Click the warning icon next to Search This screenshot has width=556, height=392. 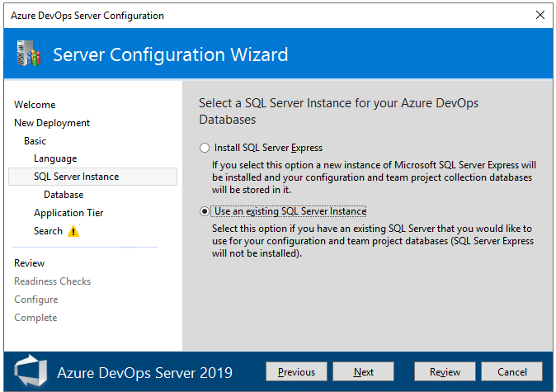click(73, 232)
